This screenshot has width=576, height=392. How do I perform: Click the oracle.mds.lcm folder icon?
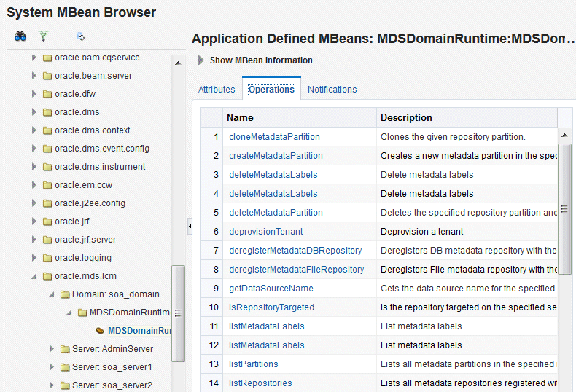click(47, 276)
